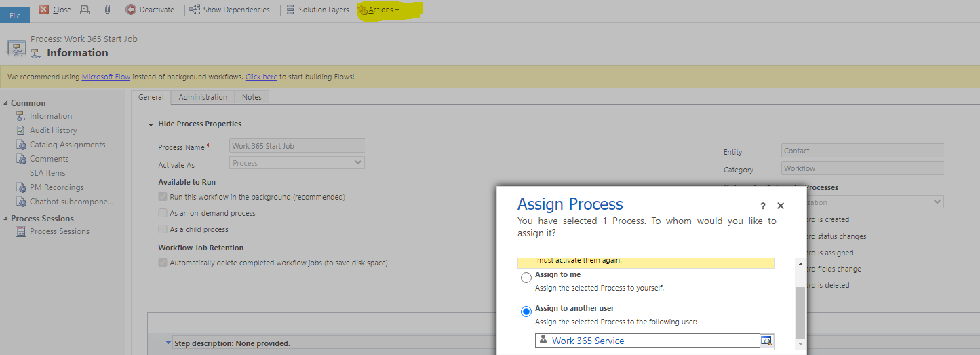Collapse the Process Sessions sidebar group
This screenshot has height=355, width=980.
[6, 219]
